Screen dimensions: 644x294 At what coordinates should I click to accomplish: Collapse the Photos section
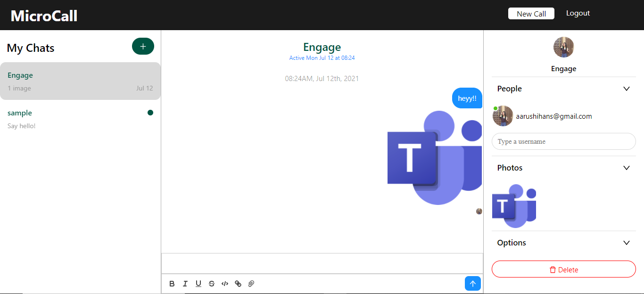coord(627,168)
